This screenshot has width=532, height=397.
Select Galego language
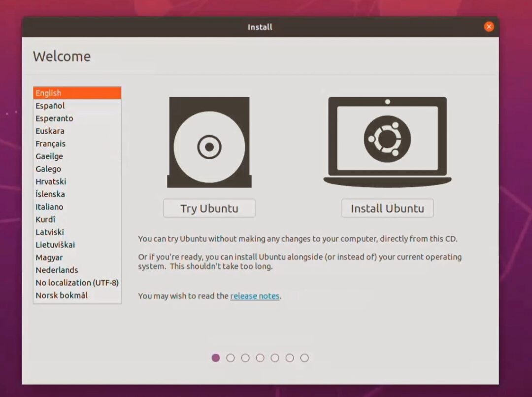click(77, 169)
